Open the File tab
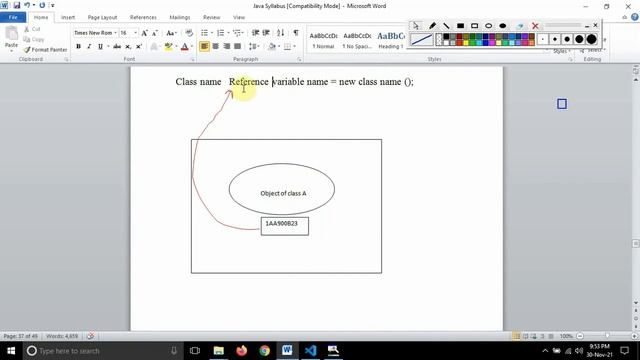 click(13, 17)
